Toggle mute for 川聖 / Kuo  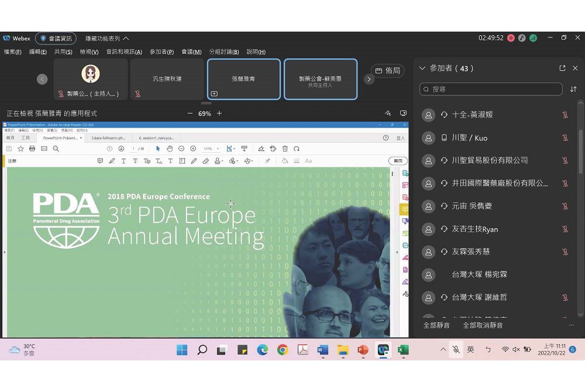tap(565, 138)
